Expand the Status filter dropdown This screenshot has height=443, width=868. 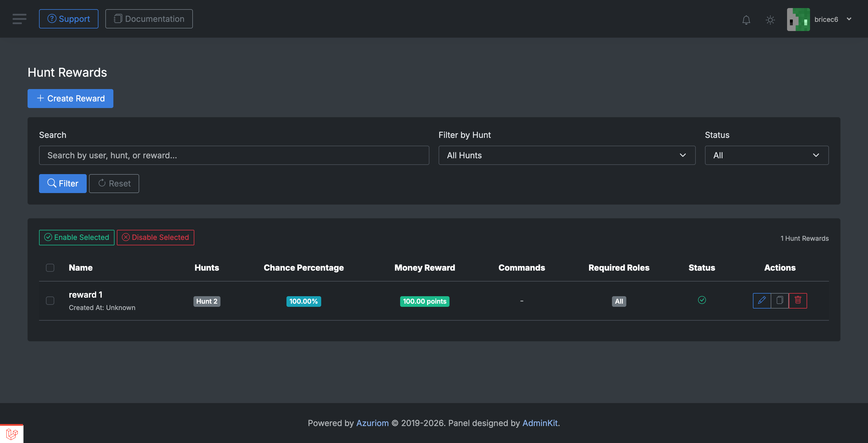pos(766,155)
